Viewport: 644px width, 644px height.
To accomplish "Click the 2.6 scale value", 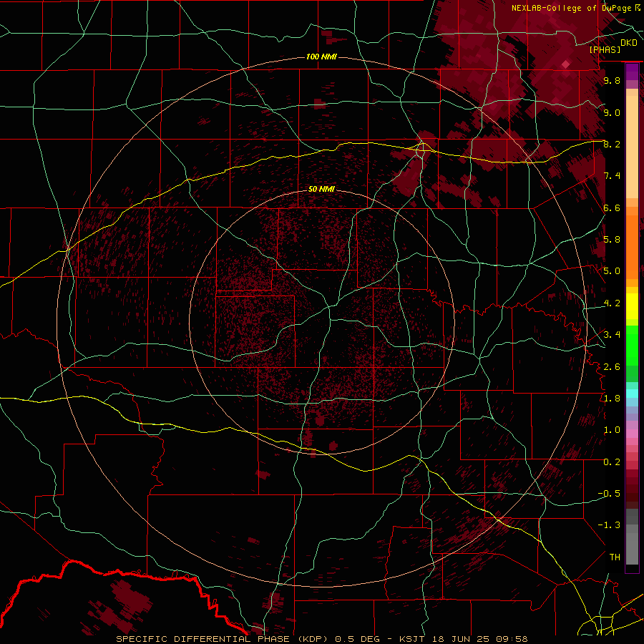I will 612,367.
